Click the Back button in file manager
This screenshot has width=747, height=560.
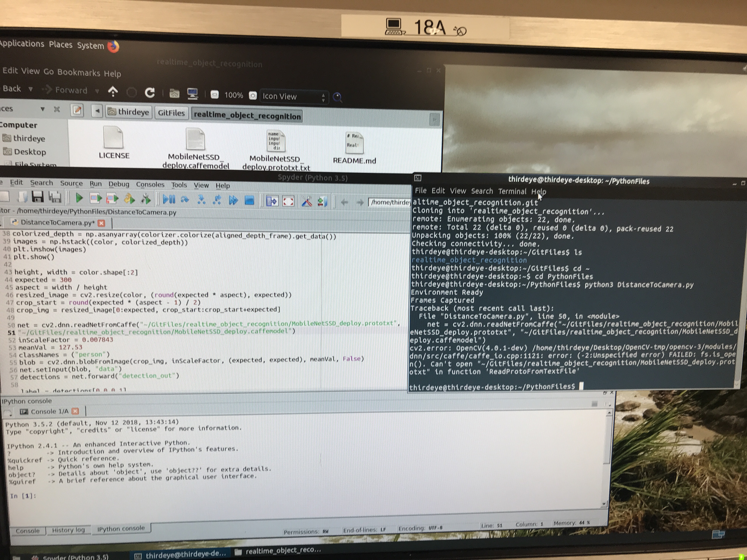pyautogui.click(x=12, y=89)
